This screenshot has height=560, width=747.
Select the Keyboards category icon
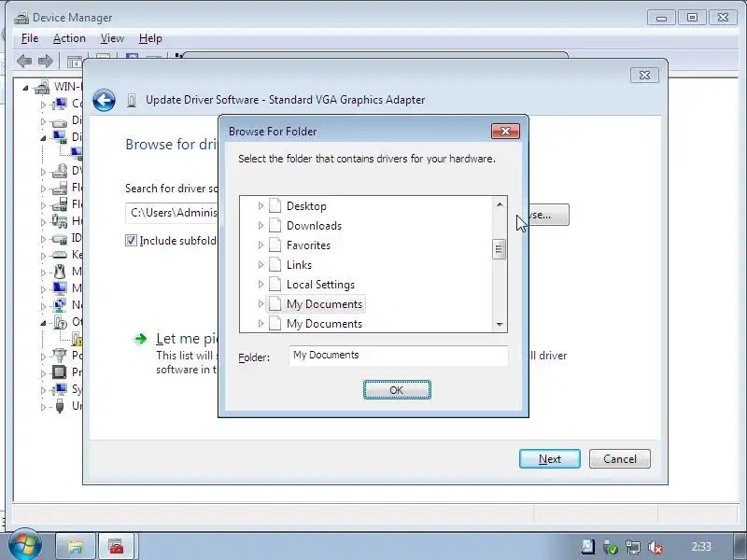click(x=60, y=255)
